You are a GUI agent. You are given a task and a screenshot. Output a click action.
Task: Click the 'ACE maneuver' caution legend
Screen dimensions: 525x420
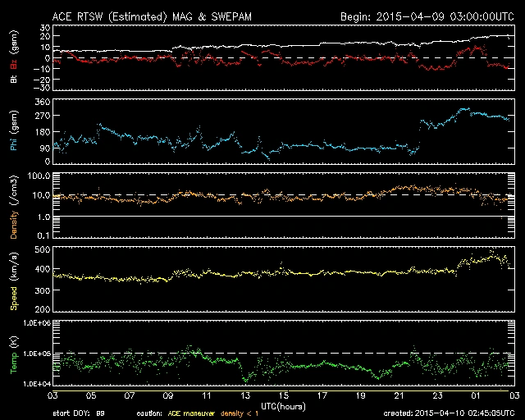pyautogui.click(x=191, y=413)
